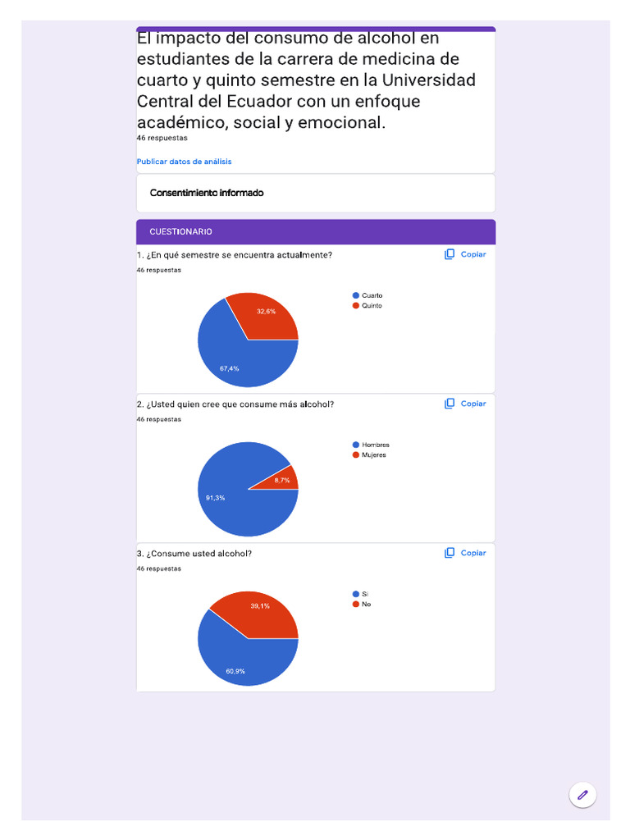Click the pencil edit floating button
The height and width of the screenshot is (840, 630).
coord(582,794)
